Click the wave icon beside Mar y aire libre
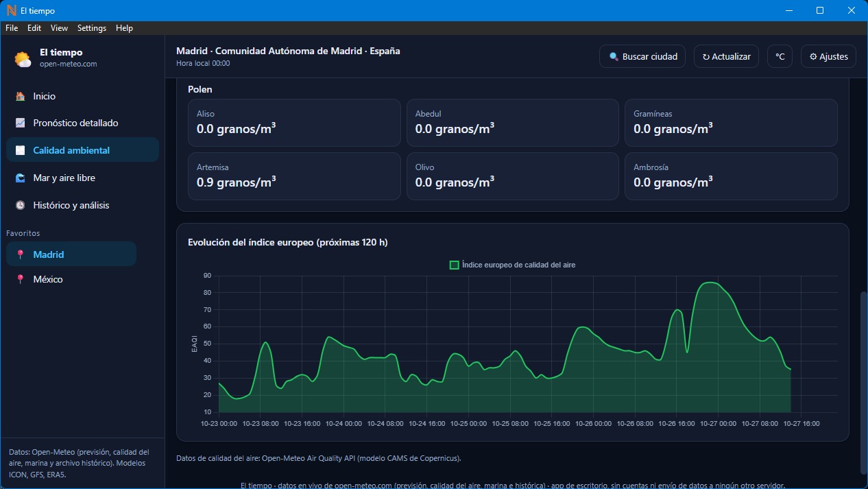This screenshot has width=868, height=489. point(21,178)
